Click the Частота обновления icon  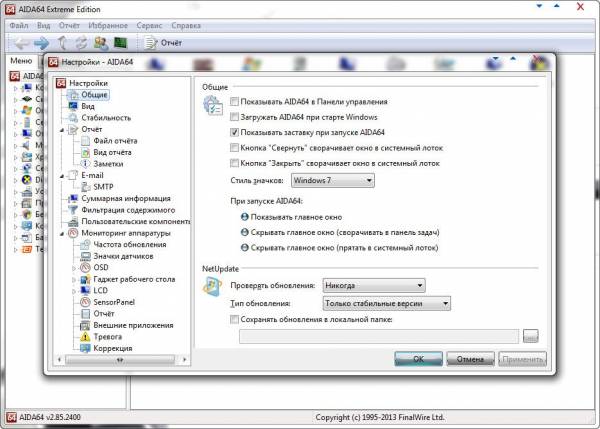(x=85, y=245)
